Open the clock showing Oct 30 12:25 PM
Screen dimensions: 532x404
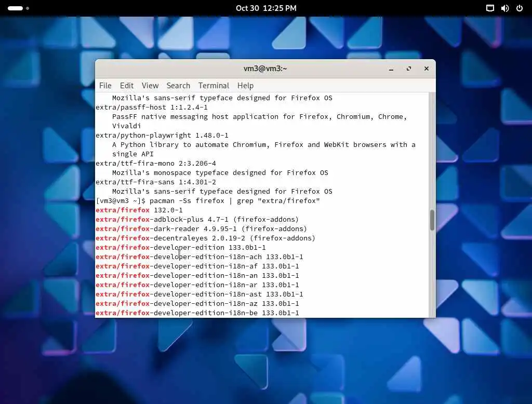click(x=266, y=8)
